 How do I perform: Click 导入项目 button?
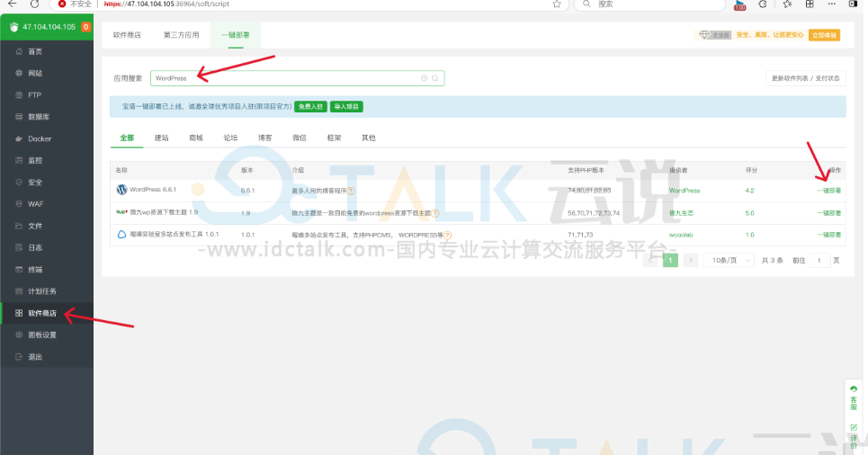346,107
